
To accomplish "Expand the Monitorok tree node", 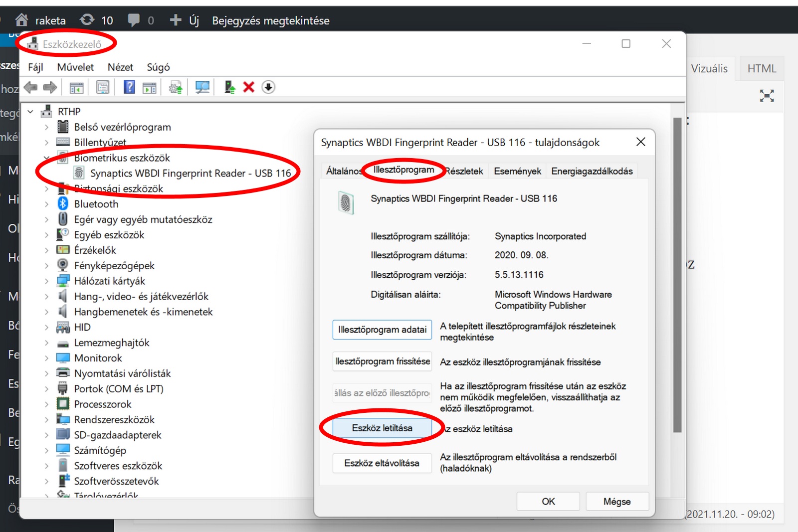I will (46, 358).
